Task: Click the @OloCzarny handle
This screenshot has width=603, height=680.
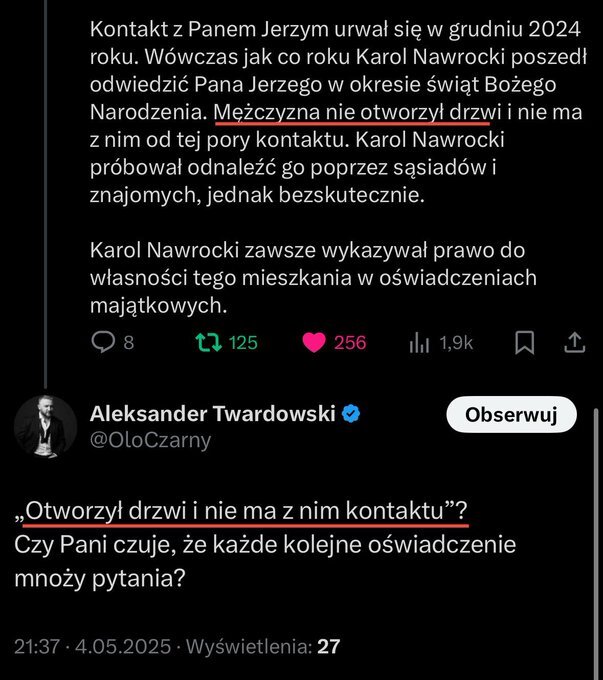Action: 151,440
